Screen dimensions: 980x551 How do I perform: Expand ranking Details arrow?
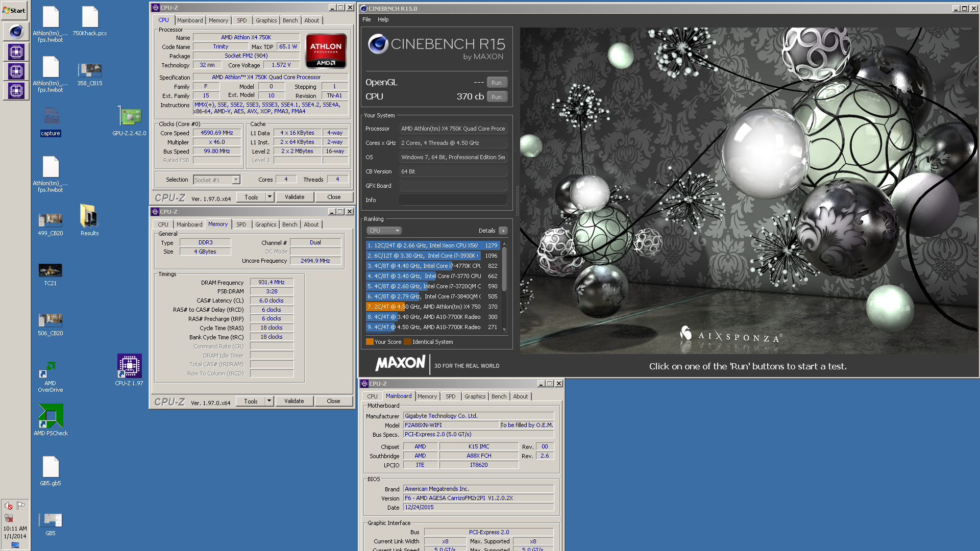pyautogui.click(x=503, y=231)
